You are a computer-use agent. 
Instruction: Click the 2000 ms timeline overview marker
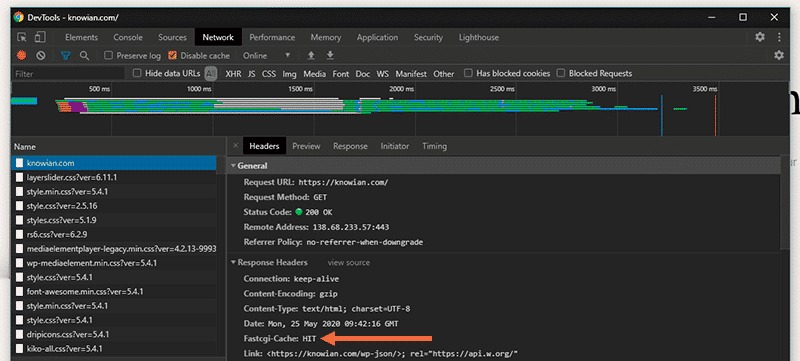pyautogui.click(x=401, y=89)
